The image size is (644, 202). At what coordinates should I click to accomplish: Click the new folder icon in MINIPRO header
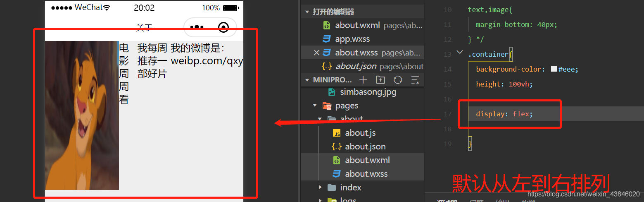(x=380, y=80)
